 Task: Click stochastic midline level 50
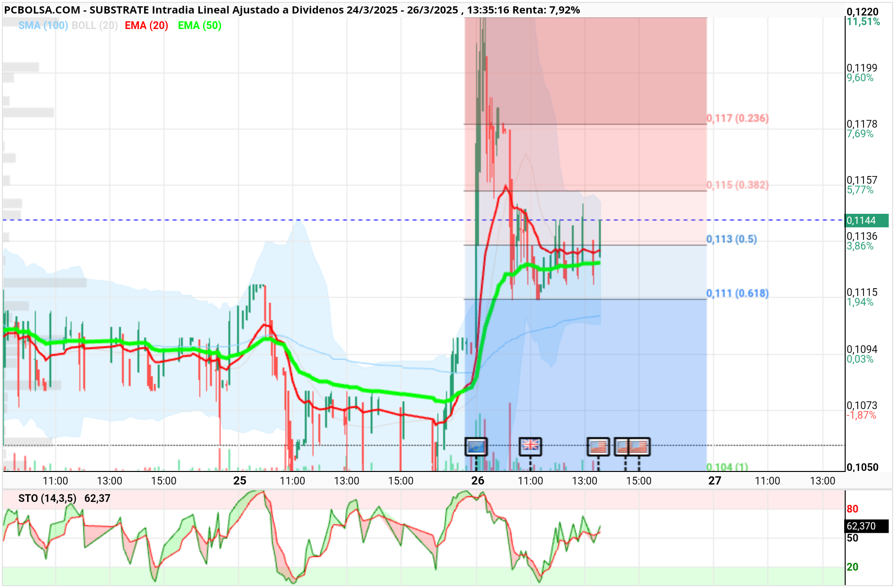(x=852, y=538)
